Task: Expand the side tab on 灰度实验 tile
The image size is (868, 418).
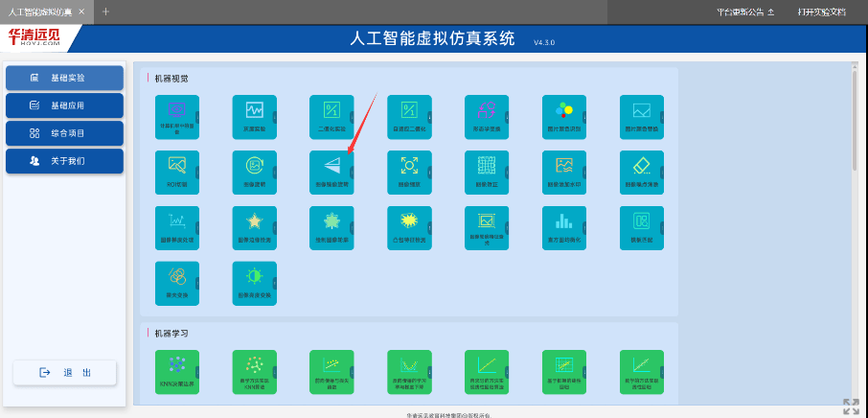Action: point(275,117)
